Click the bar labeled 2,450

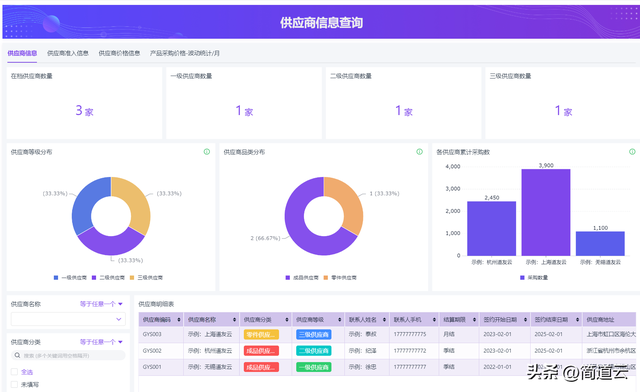(491, 229)
